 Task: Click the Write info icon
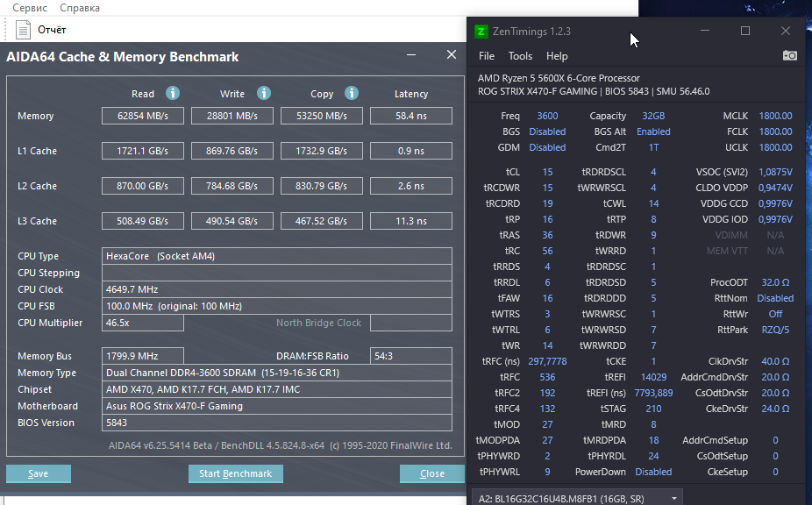264,93
